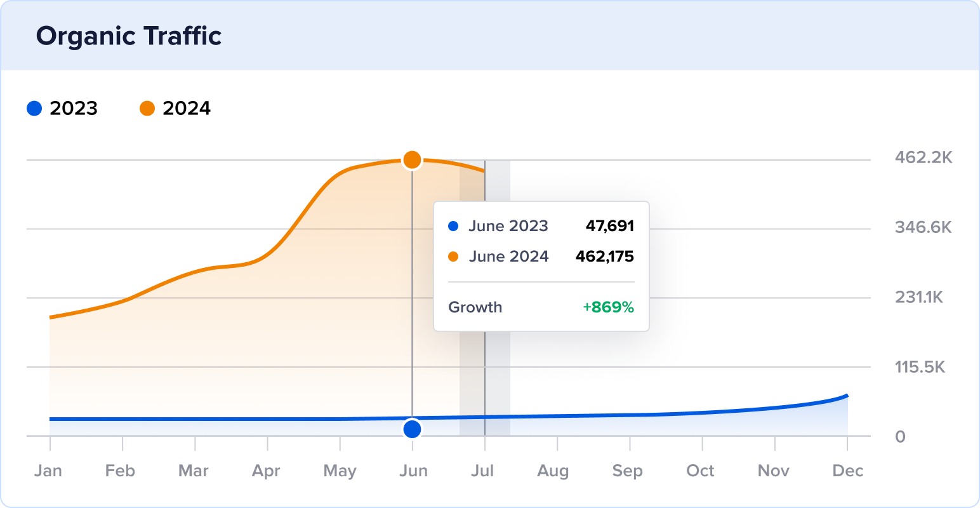Click the blue June 2023 data point
This screenshot has width=980, height=508.
[412, 429]
